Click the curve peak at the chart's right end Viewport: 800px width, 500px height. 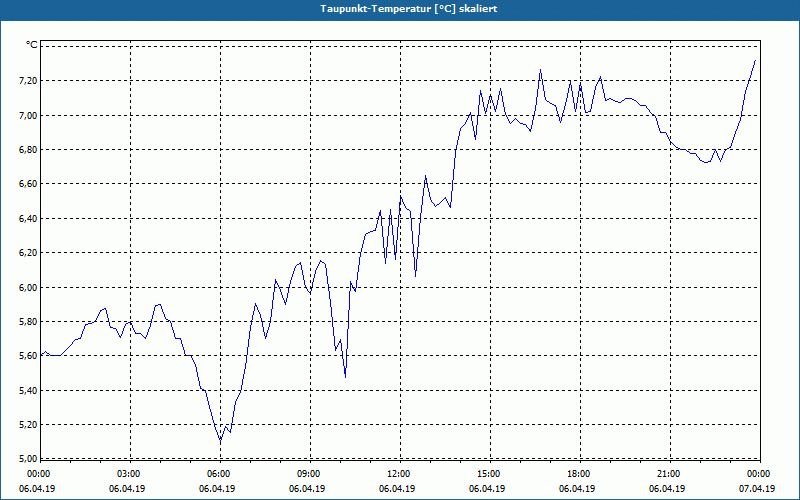755,60
